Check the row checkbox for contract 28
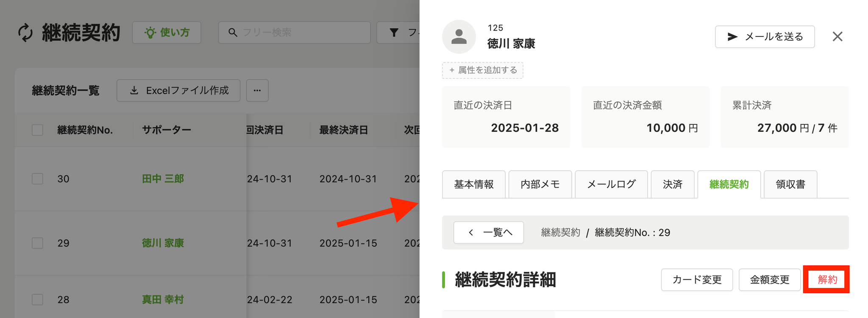 [38, 299]
